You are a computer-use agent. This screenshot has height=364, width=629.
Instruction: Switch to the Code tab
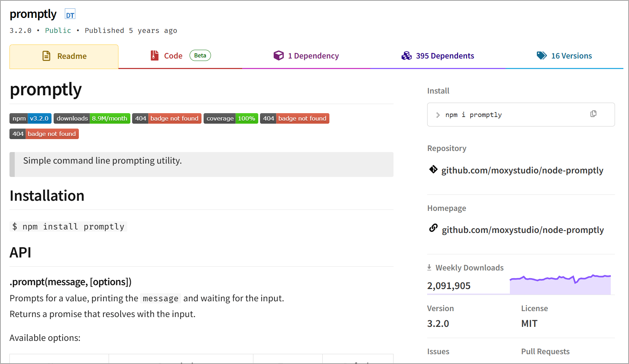point(180,56)
